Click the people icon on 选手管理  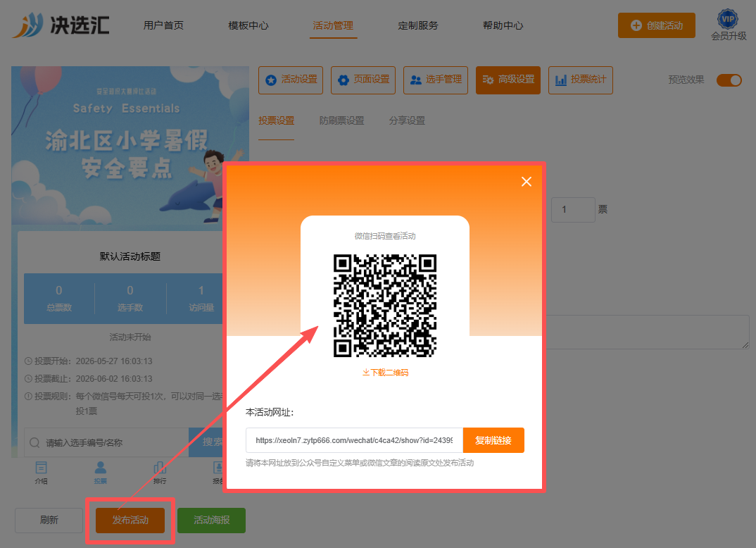pyautogui.click(x=415, y=80)
